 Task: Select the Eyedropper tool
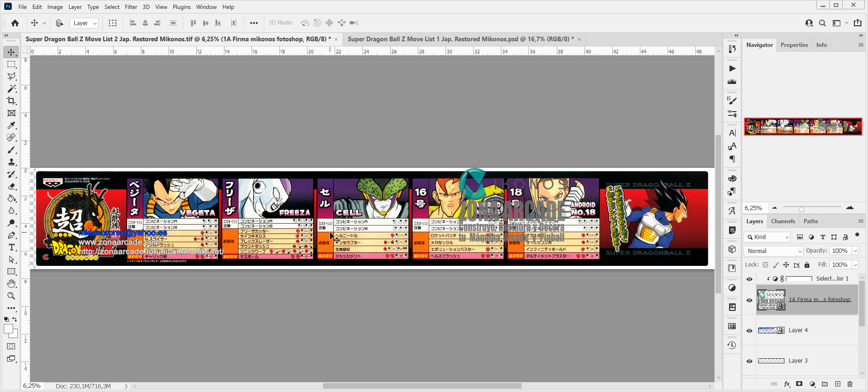pyautogui.click(x=11, y=125)
